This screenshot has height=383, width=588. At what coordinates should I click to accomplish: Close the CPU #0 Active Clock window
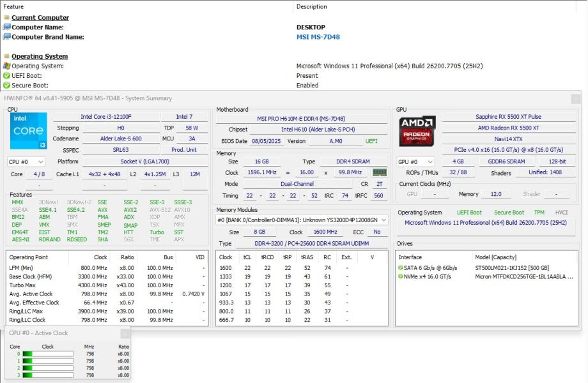pos(125,333)
